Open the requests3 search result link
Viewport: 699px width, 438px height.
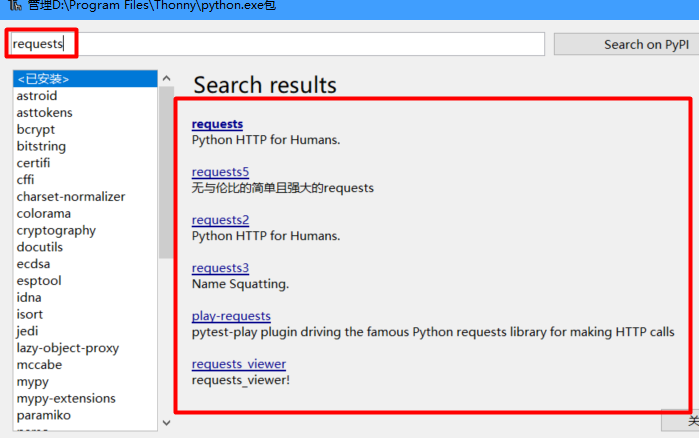pyautogui.click(x=220, y=268)
